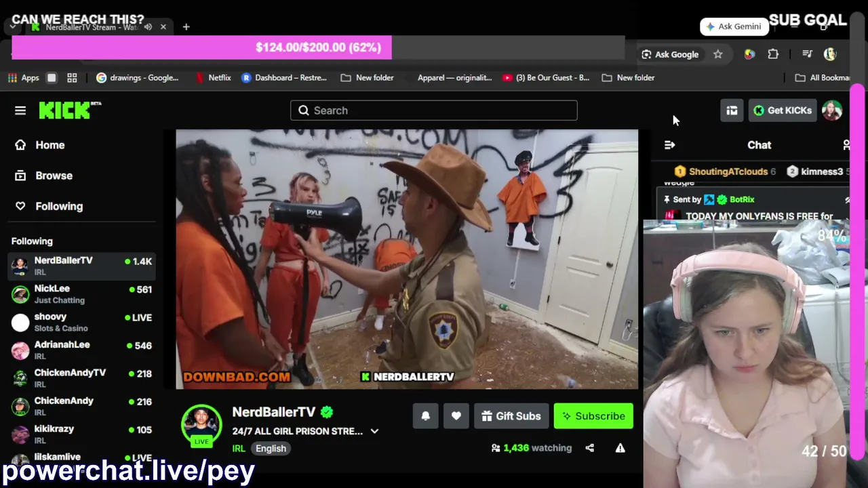Open the browser extensions puzzle icon

point(773,54)
